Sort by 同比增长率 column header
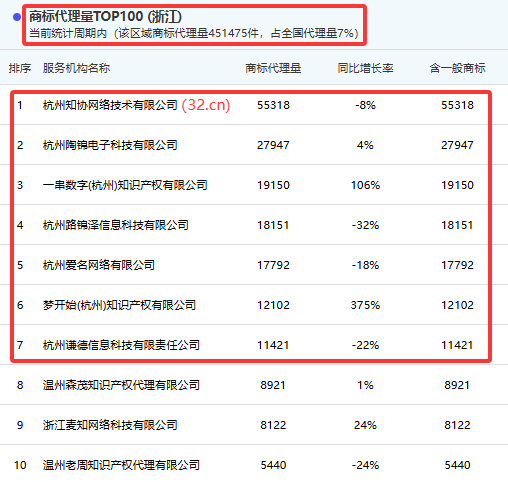Image resolution: width=508 pixels, height=482 pixels. click(x=365, y=68)
